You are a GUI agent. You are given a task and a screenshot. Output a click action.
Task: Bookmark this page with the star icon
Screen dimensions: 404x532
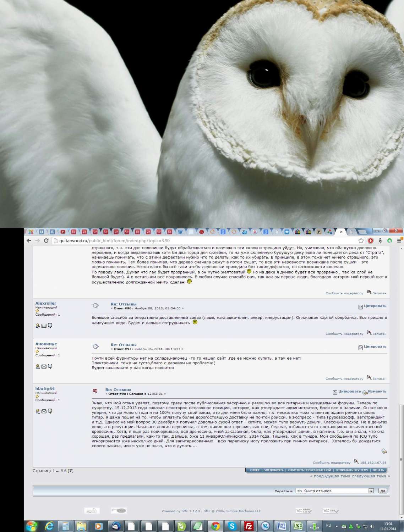pyautogui.click(x=361, y=240)
